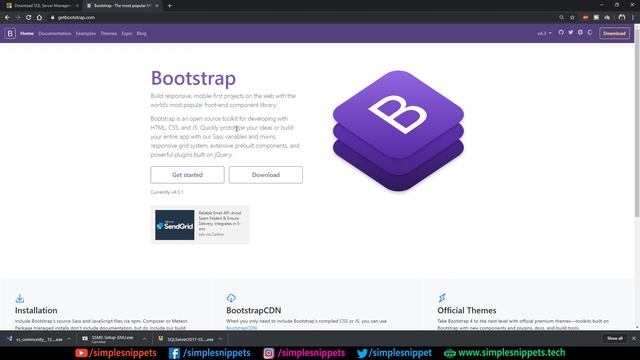The width and height of the screenshot is (640, 360).
Task: Click the 'Official Themes' heading
Action: 467,310
